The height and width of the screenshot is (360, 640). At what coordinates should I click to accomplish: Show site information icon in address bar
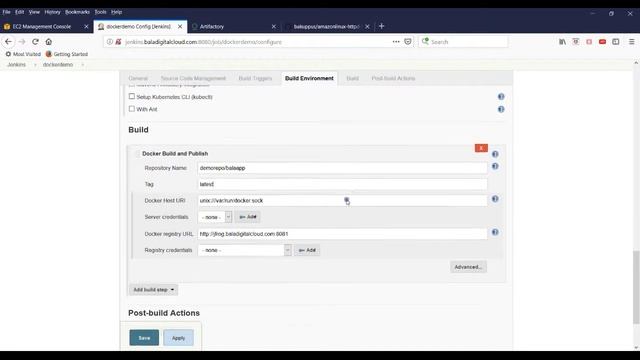point(109,42)
